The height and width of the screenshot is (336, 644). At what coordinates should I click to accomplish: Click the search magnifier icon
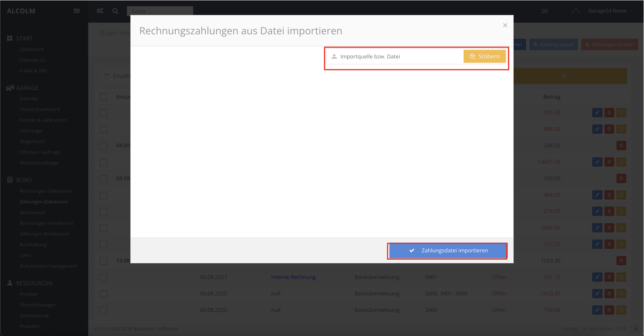pos(115,11)
